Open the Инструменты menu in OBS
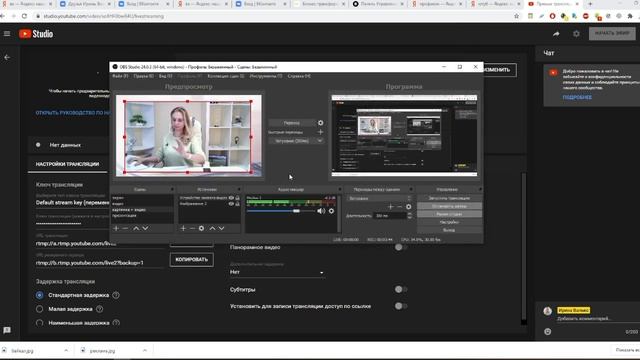The height and width of the screenshot is (360, 640). point(266,76)
